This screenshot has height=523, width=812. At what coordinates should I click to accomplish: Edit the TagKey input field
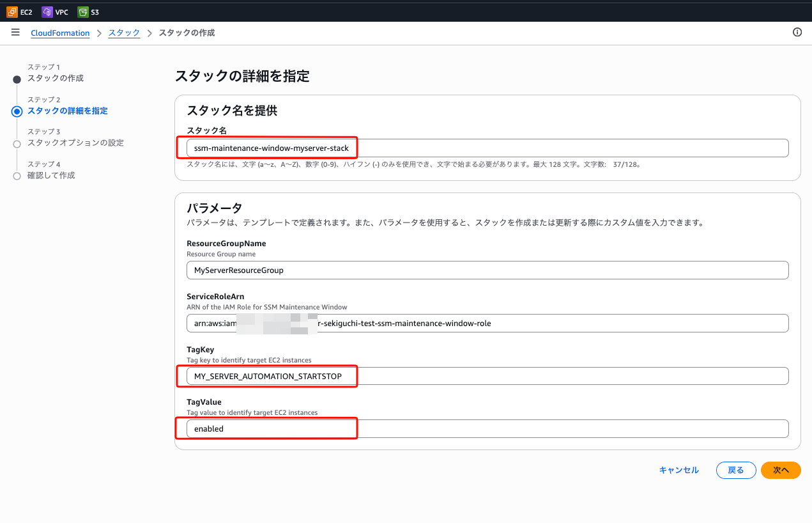[487, 376]
